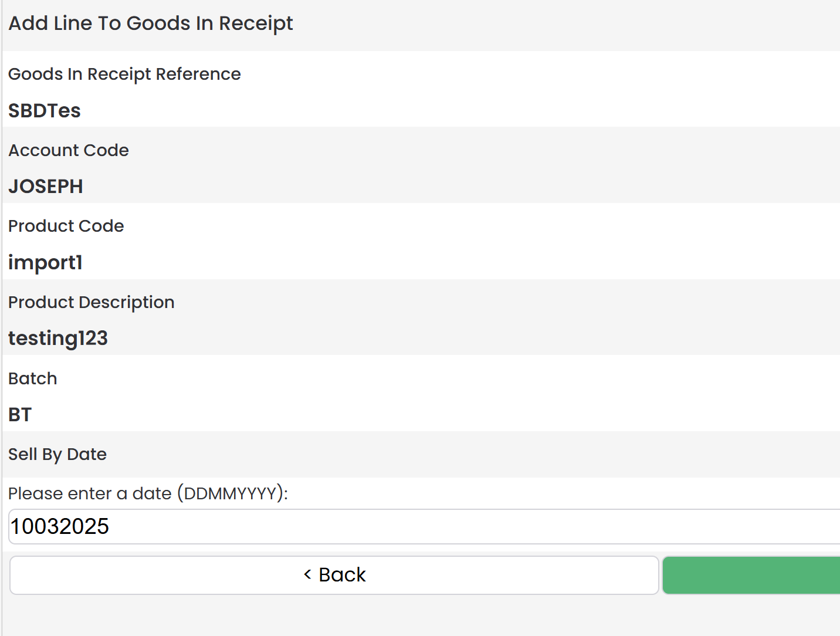
Task: Click the 10032025 text in the date field
Action: (60, 526)
